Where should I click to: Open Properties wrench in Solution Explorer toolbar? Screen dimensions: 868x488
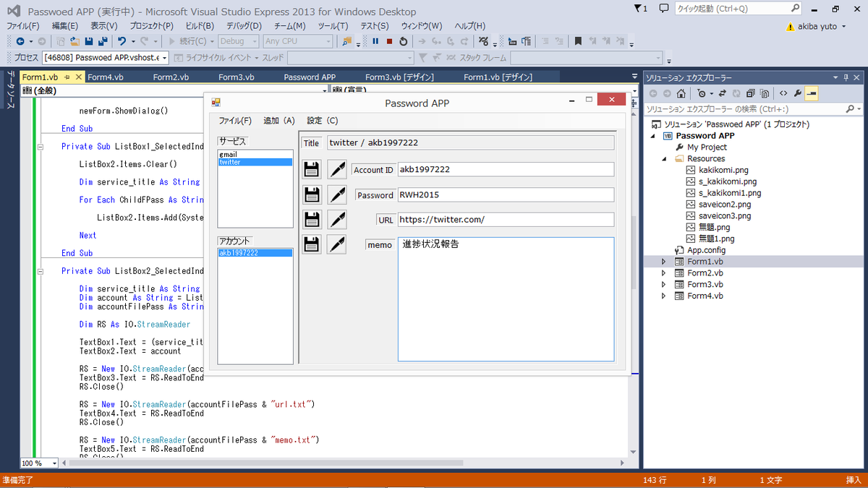pyautogui.click(x=798, y=93)
